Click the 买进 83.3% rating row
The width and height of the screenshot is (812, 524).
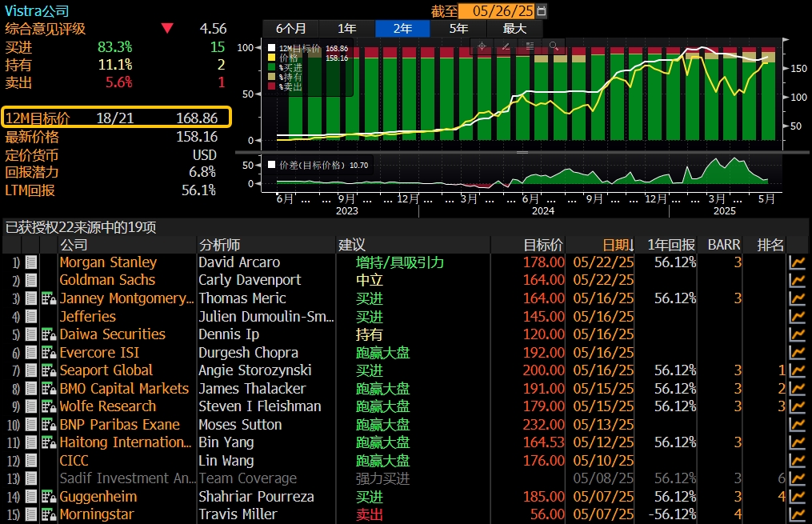click(x=115, y=47)
